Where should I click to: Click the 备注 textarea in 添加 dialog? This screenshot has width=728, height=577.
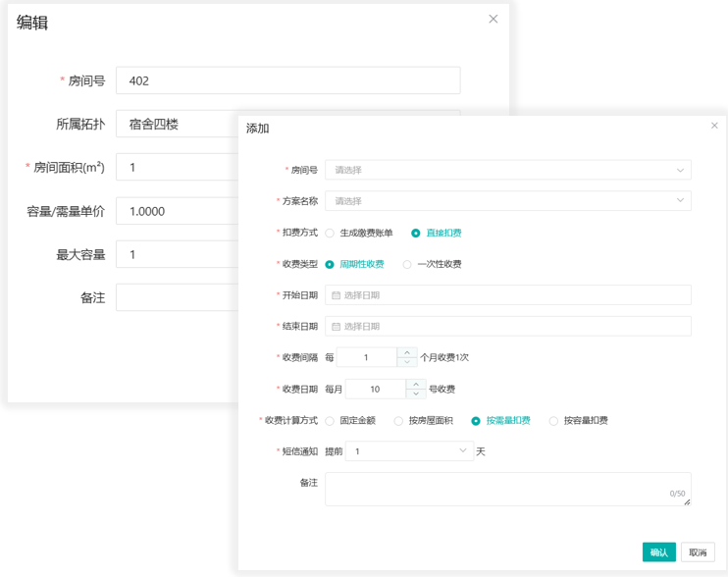coord(507,490)
